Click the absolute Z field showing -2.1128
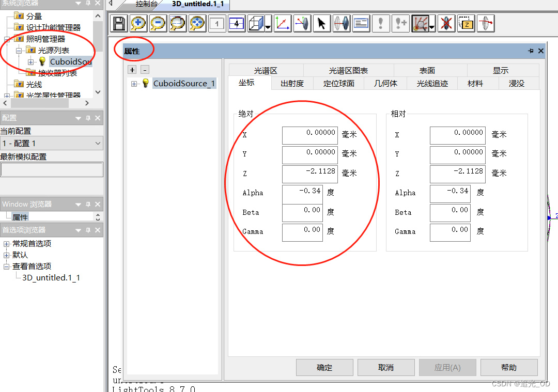558x392 pixels. tap(310, 174)
